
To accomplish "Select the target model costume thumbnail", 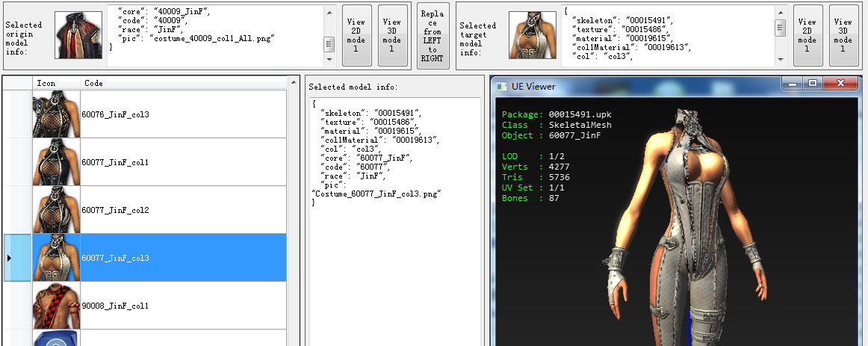I will coord(533,35).
